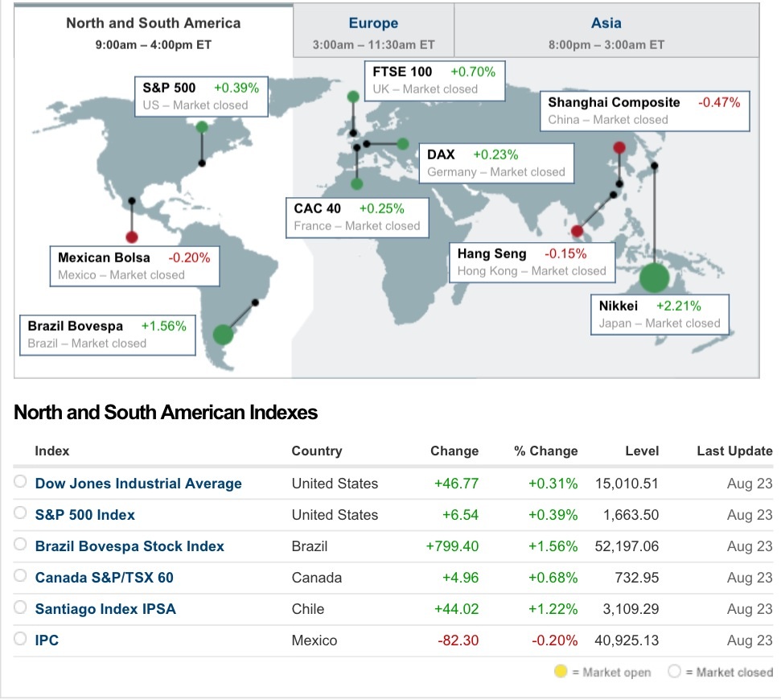The width and height of the screenshot is (781, 700).
Task: Click the North and South American Indexes heading
Action: click(x=166, y=413)
